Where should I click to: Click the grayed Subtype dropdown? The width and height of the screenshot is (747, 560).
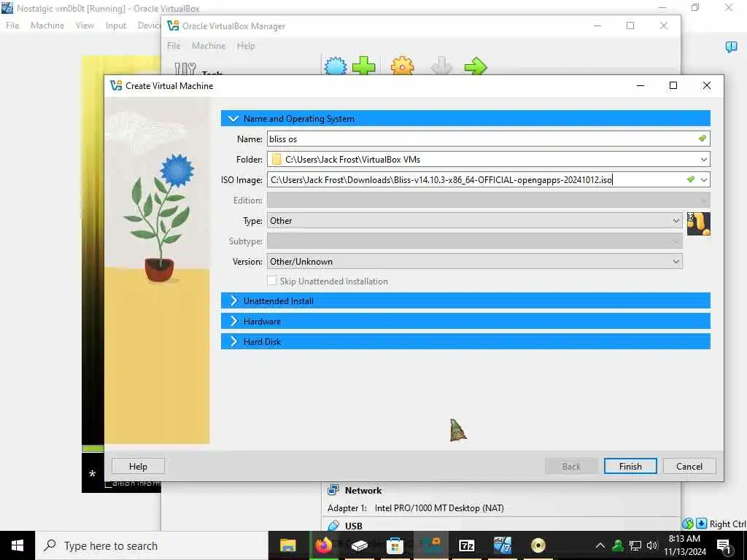pyautogui.click(x=474, y=241)
